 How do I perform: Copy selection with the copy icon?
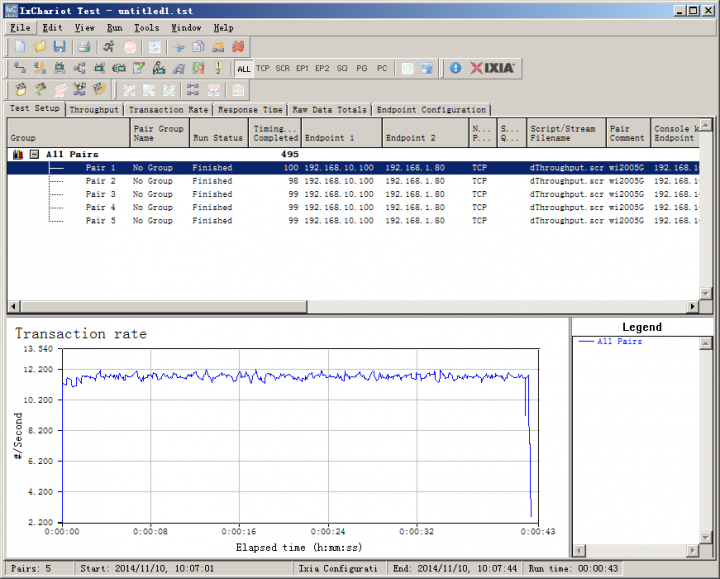(198, 46)
